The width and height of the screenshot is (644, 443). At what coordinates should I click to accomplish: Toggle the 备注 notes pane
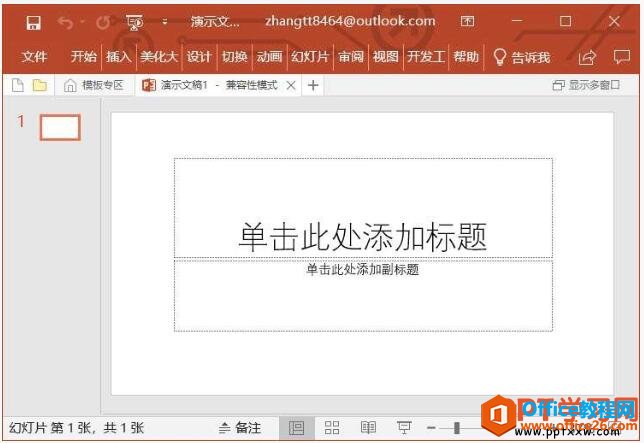pyautogui.click(x=240, y=428)
